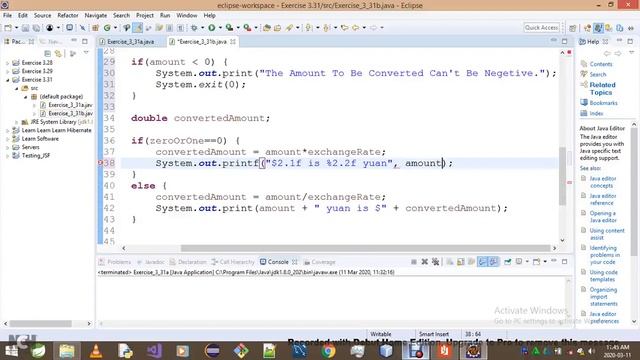Image resolution: width=640 pixels, height=360 pixels.
Task: Click the New Java Class green icon
Action: click(x=107, y=28)
